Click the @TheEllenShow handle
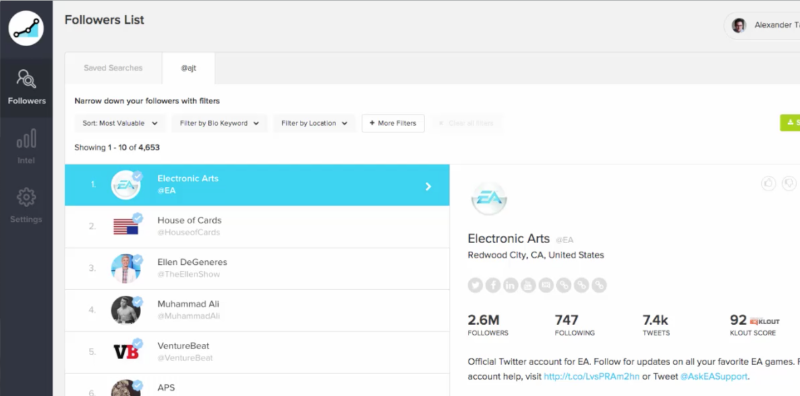Viewport: 800px width, 396px height. 188,274
